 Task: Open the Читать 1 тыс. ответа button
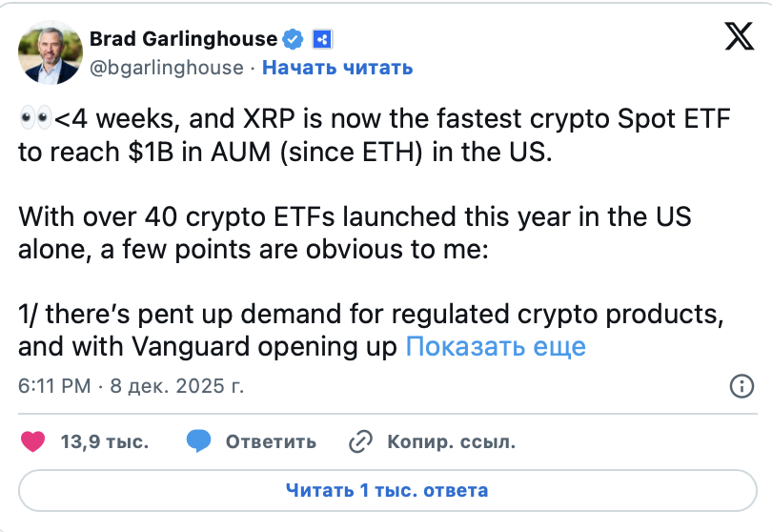point(386,491)
